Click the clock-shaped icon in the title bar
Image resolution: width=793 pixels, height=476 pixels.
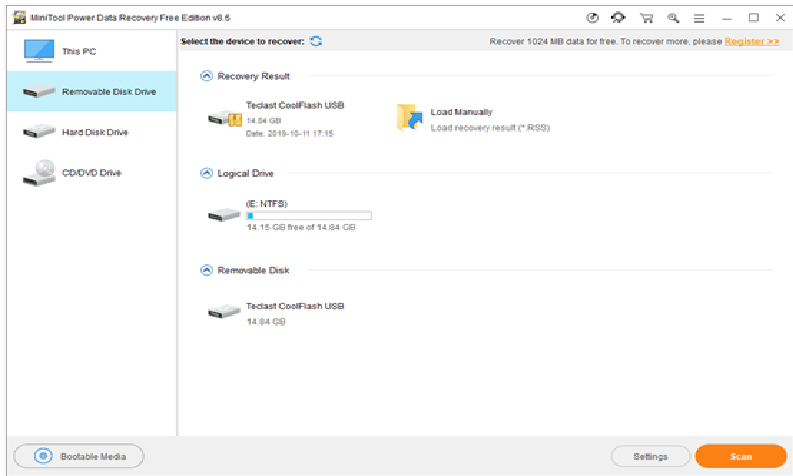click(x=592, y=18)
